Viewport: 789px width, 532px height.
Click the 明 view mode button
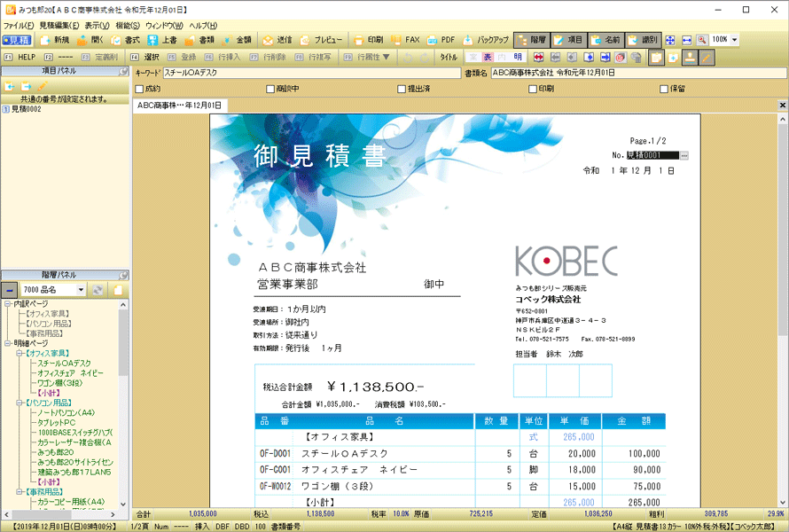pos(518,58)
